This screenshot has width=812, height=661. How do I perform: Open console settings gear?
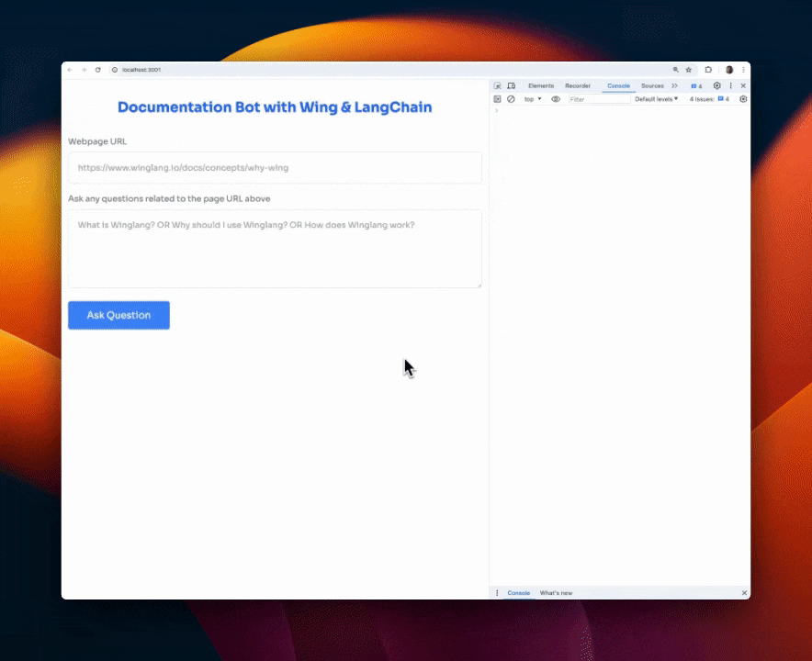click(x=743, y=99)
